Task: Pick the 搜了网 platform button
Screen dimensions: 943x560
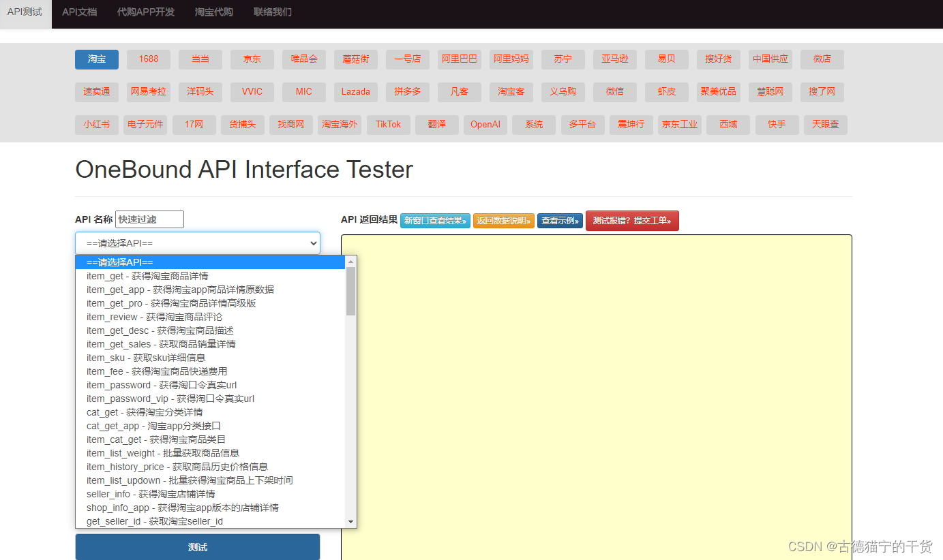Action: click(x=822, y=92)
